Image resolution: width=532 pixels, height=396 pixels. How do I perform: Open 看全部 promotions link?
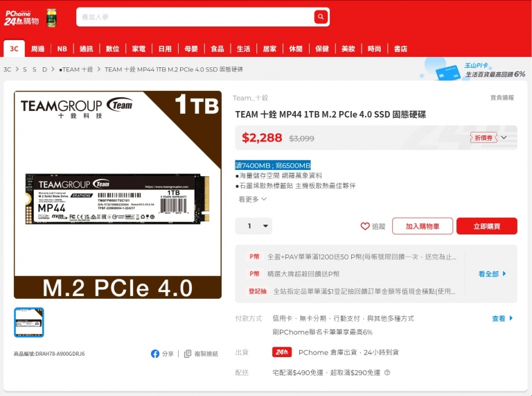492,274
